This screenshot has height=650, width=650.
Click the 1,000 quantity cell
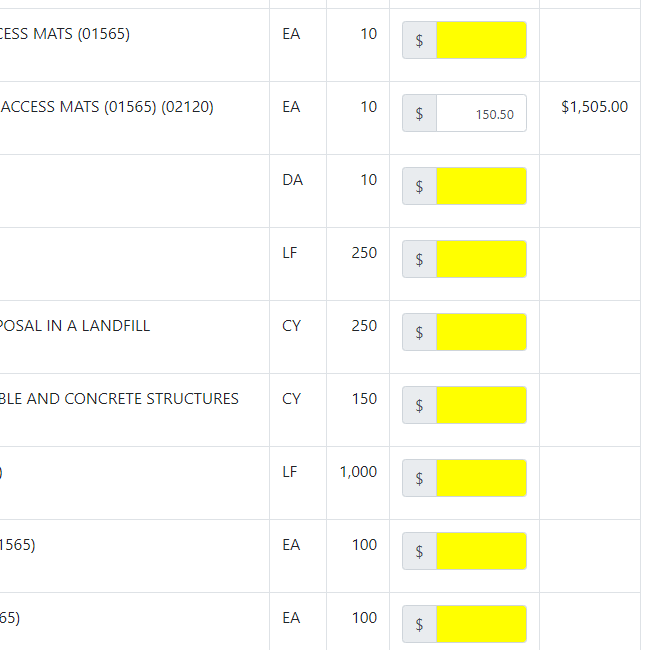tap(358, 472)
